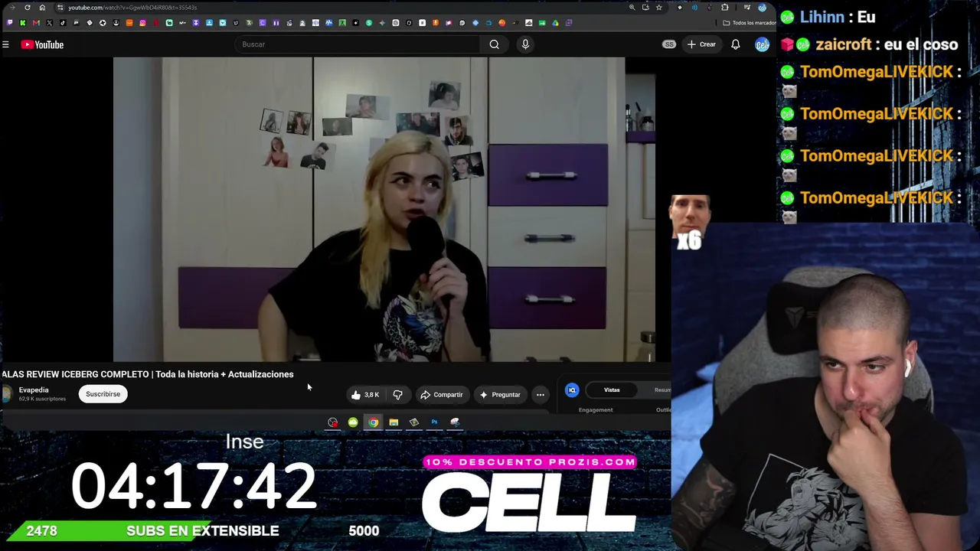Open the TikTok bookmark

pyautogui.click(x=63, y=23)
